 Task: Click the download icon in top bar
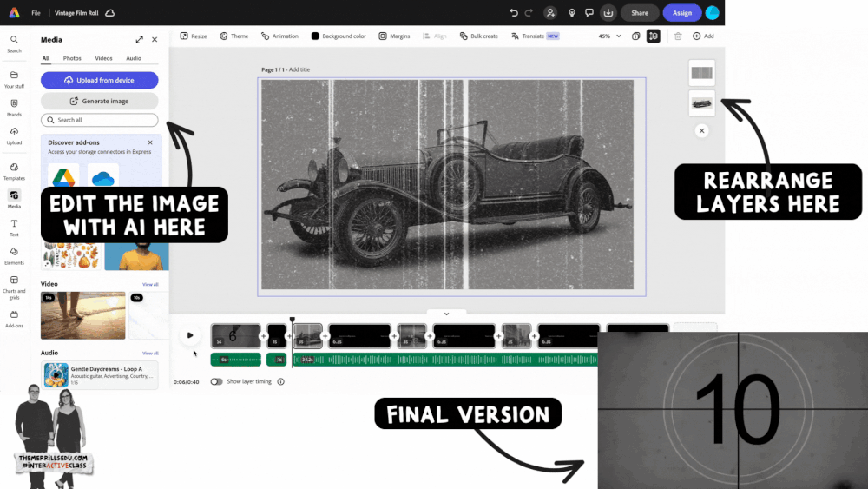[x=608, y=13]
